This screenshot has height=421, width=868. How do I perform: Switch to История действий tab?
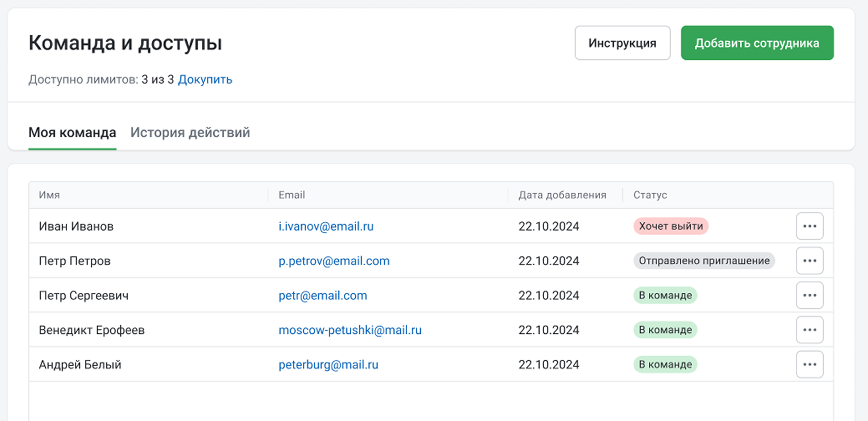[190, 132]
